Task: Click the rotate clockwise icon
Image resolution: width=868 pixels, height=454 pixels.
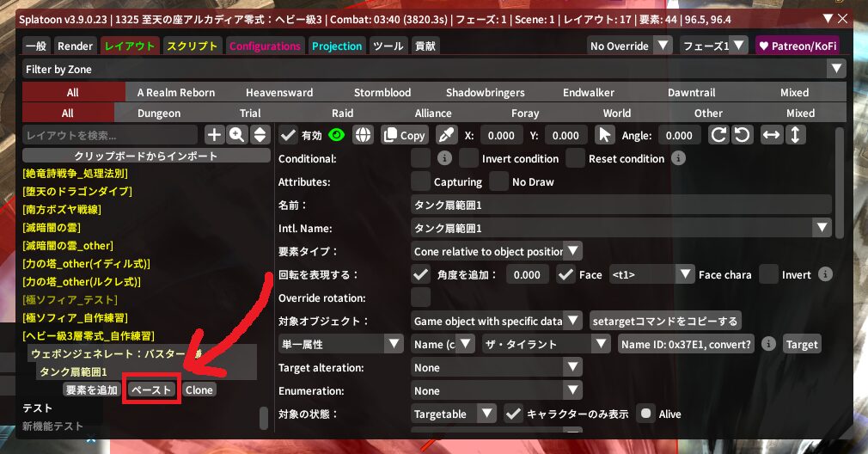Action: 718,135
